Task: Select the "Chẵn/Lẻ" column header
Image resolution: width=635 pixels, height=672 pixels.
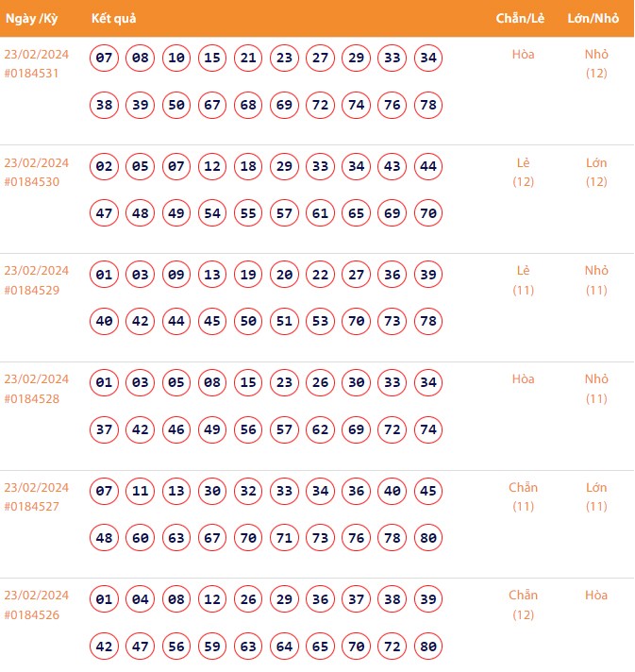Action: pyautogui.click(x=518, y=18)
